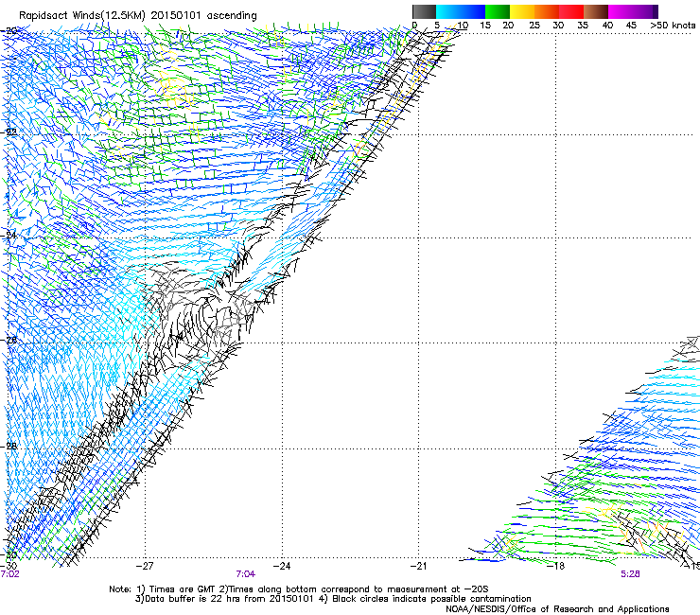
Task: Click the '-27' longitude axis label
Action: (x=145, y=566)
